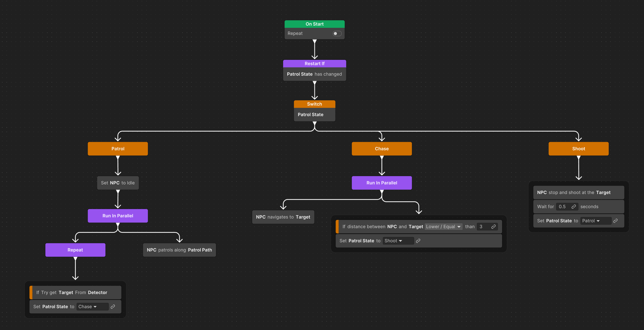Click the link icon next to the distance value 3

(494, 227)
